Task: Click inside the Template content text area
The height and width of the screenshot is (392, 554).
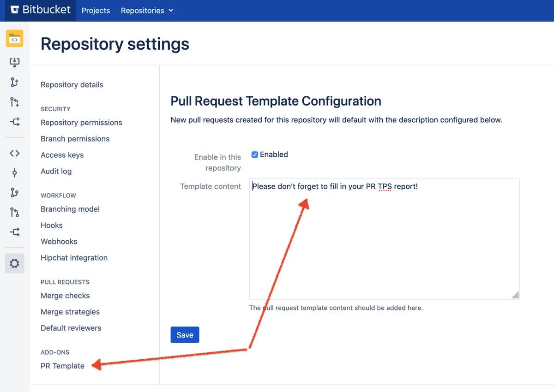Action: click(384, 239)
